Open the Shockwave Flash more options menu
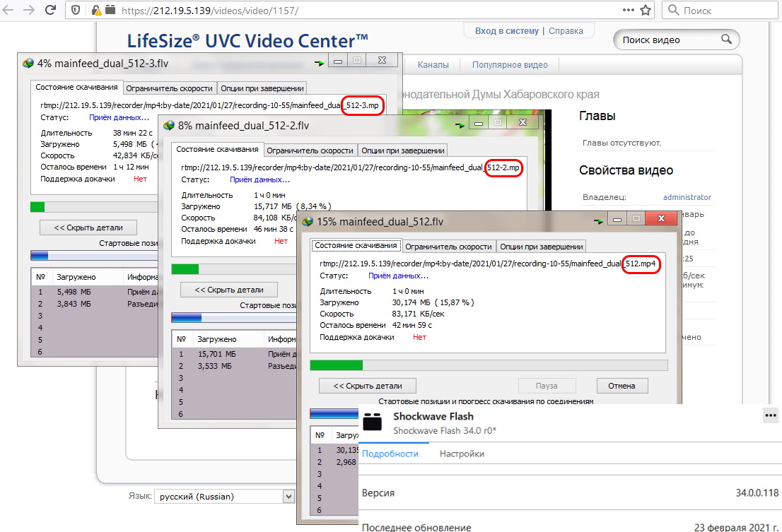The image size is (782, 532). click(771, 415)
